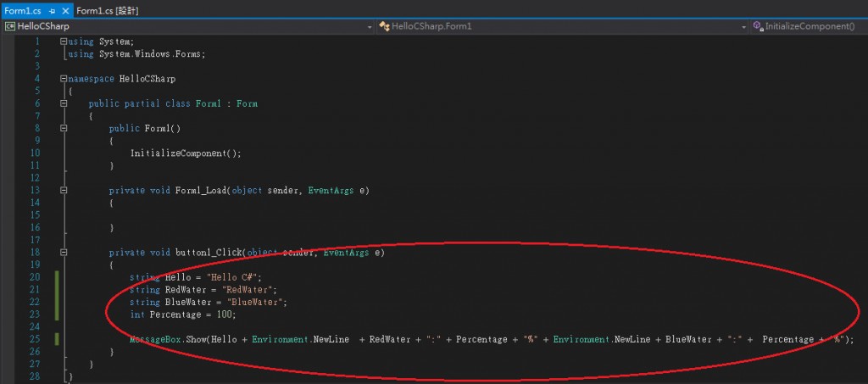Screen dimensions: 868x384
Task: Click the C# project icon beside HelloCSharp
Action: (x=10, y=26)
